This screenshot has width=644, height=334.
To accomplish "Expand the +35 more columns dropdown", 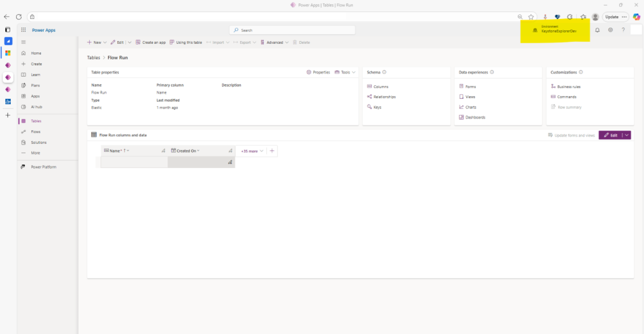I will [x=252, y=151].
